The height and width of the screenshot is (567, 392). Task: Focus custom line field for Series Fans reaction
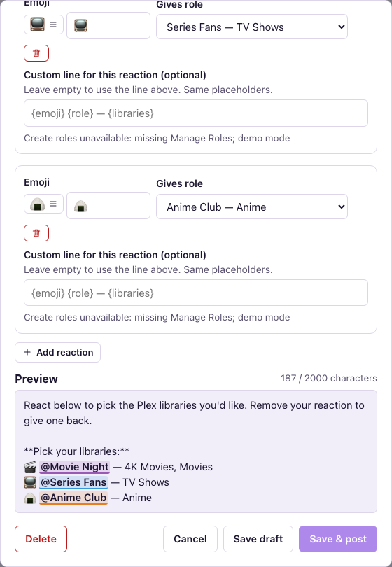196,113
